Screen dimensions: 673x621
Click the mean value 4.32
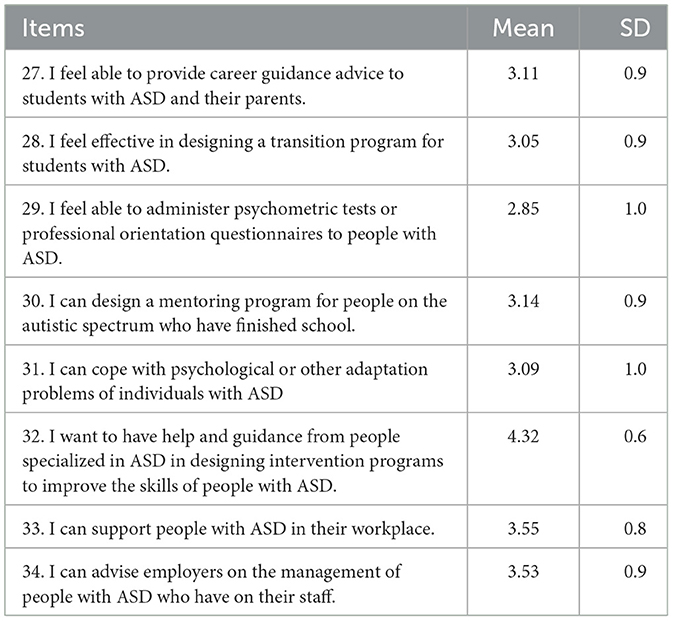(x=523, y=437)
